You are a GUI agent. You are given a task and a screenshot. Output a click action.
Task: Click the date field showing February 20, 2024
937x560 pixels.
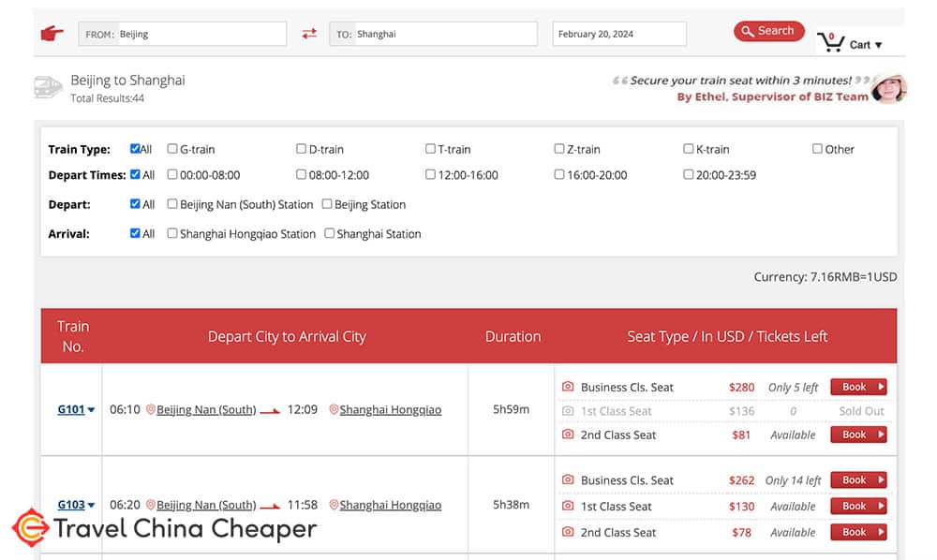pos(618,33)
